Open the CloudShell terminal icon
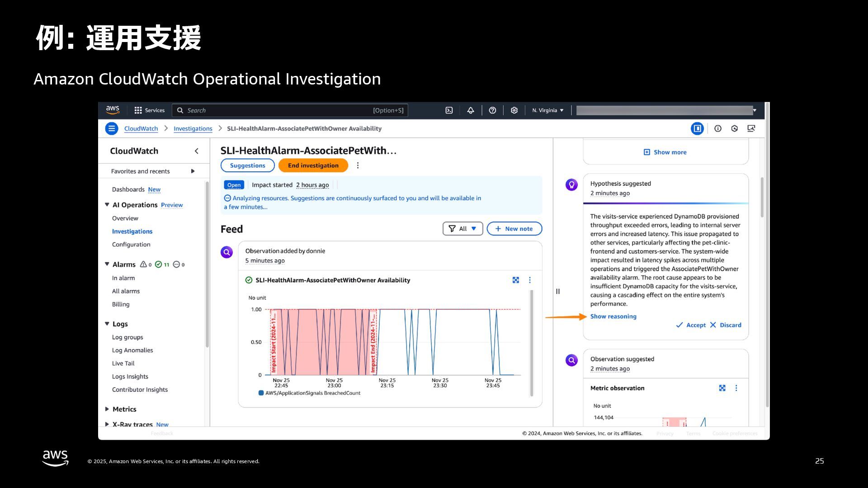Screen dimensions: 868x488 [x=449, y=110]
